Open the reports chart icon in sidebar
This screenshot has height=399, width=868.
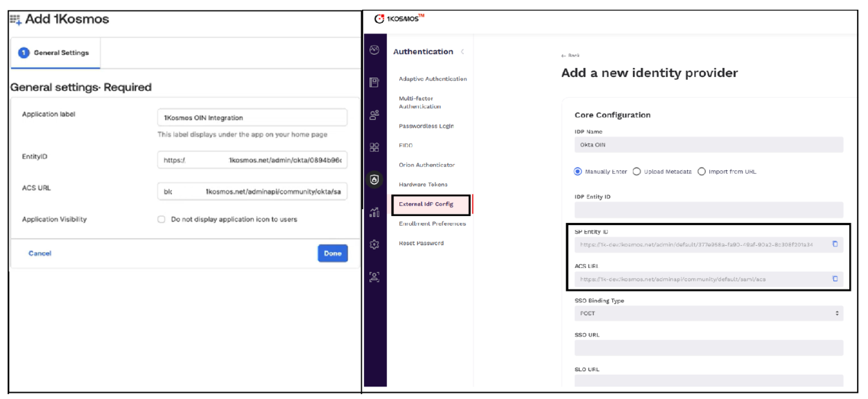point(375,213)
